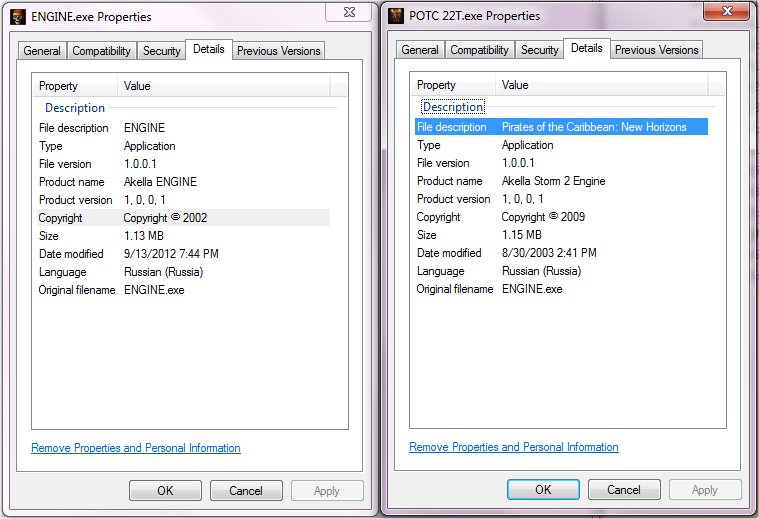Viewport: 759px width, 519px height.
Task: Click Value column header in ENGINE.exe window
Action: point(224,86)
